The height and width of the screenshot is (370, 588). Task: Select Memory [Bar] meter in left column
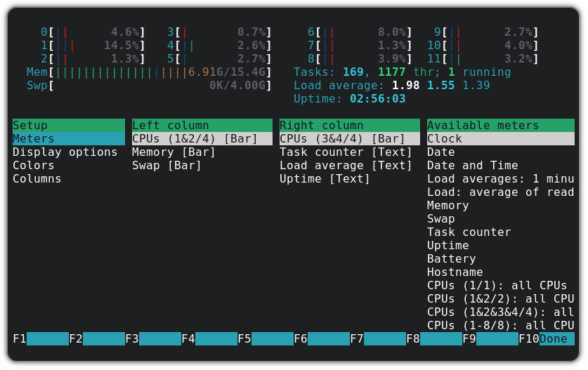pos(174,152)
